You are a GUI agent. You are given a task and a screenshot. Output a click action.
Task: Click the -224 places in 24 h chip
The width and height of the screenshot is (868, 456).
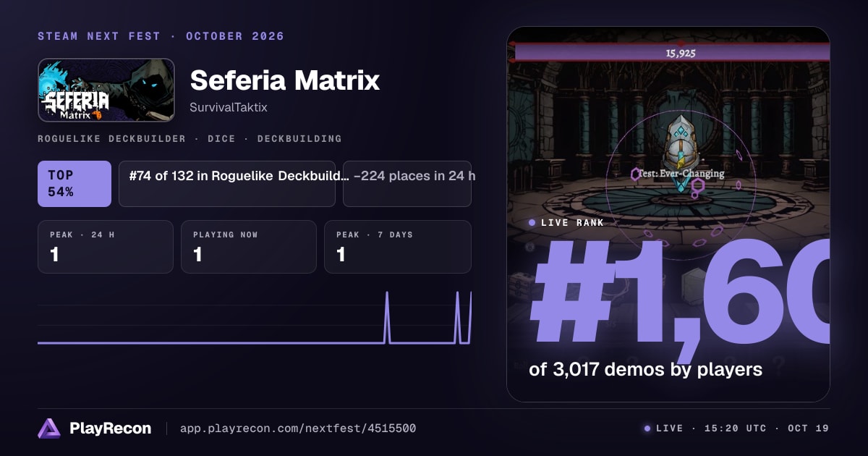pyautogui.click(x=407, y=184)
